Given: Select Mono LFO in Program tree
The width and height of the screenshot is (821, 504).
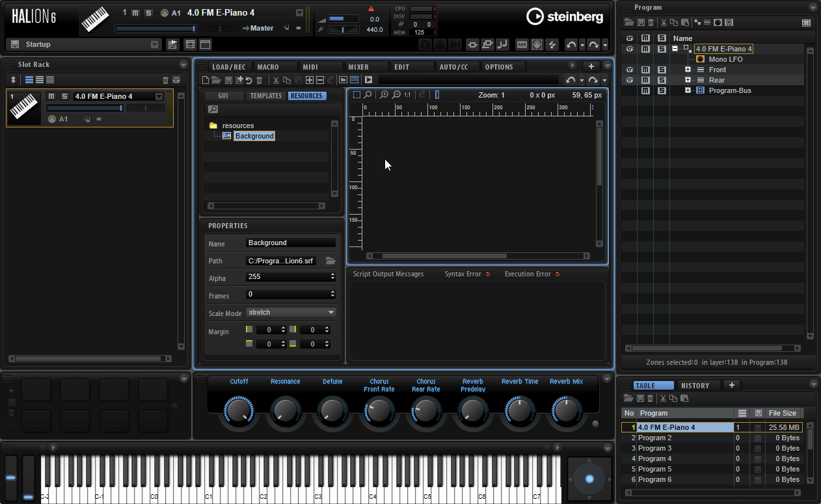Looking at the screenshot, I should pyautogui.click(x=725, y=59).
